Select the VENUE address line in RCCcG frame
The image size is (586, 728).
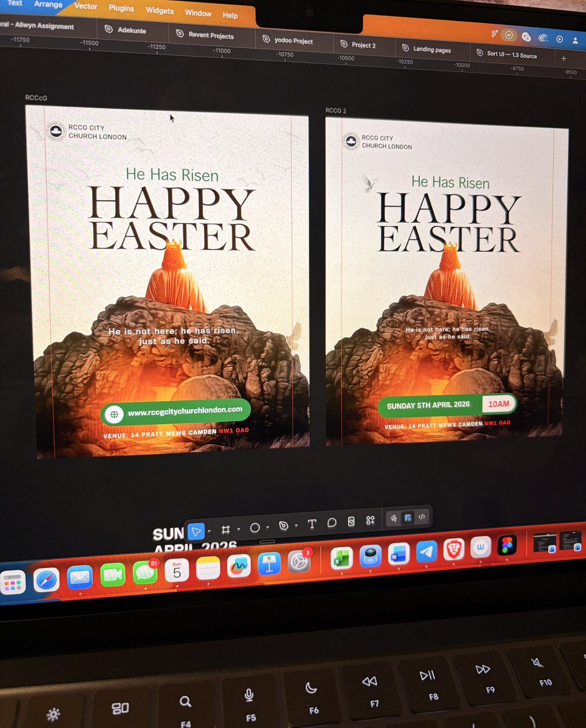coord(177,433)
